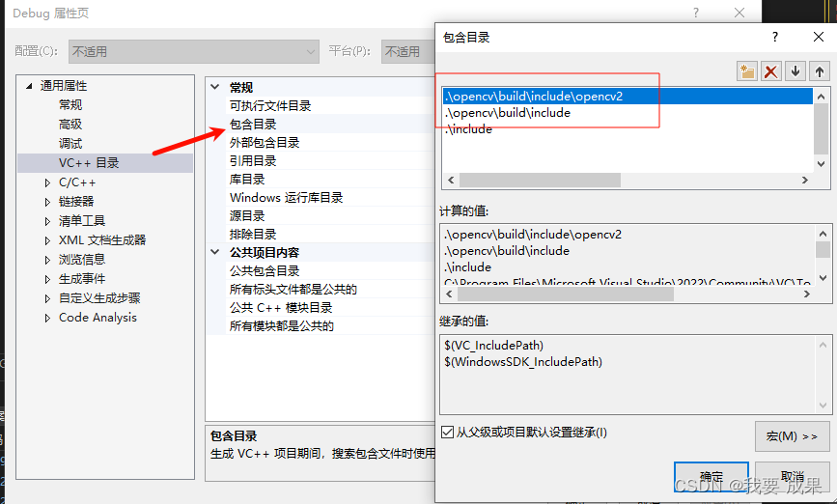Delete selected include directory with red X
The height and width of the screenshot is (504, 837).
click(770, 71)
